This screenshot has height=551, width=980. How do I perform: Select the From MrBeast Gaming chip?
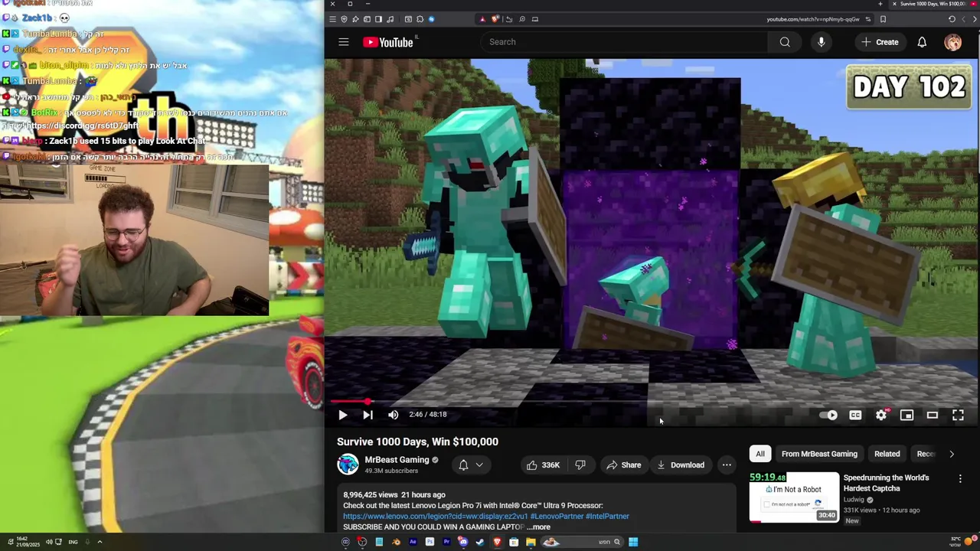pyautogui.click(x=819, y=454)
